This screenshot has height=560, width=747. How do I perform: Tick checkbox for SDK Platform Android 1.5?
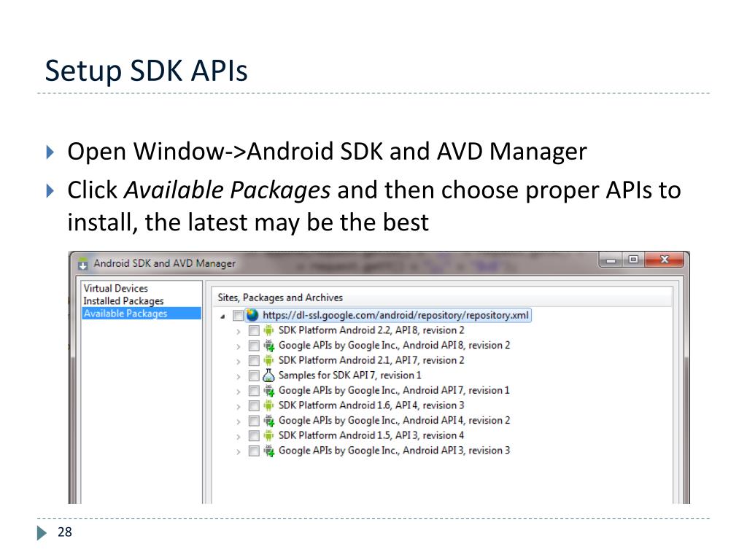pyautogui.click(x=254, y=436)
